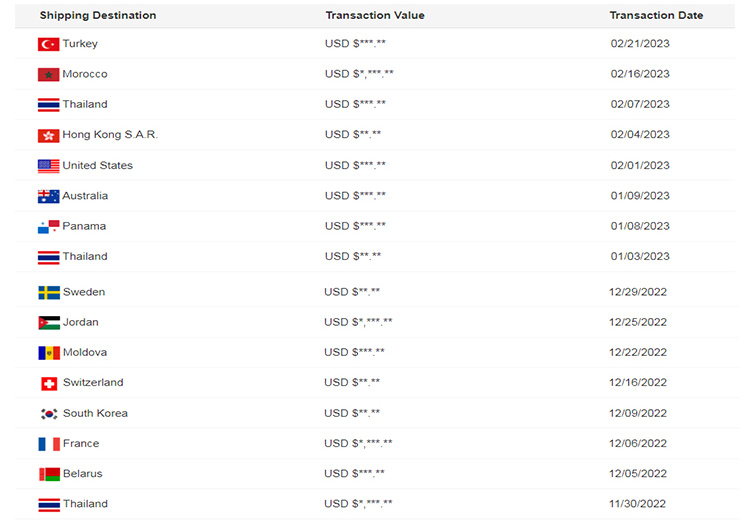Click the 12/25/2022 transaction date
The image size is (750, 529).
639,323
